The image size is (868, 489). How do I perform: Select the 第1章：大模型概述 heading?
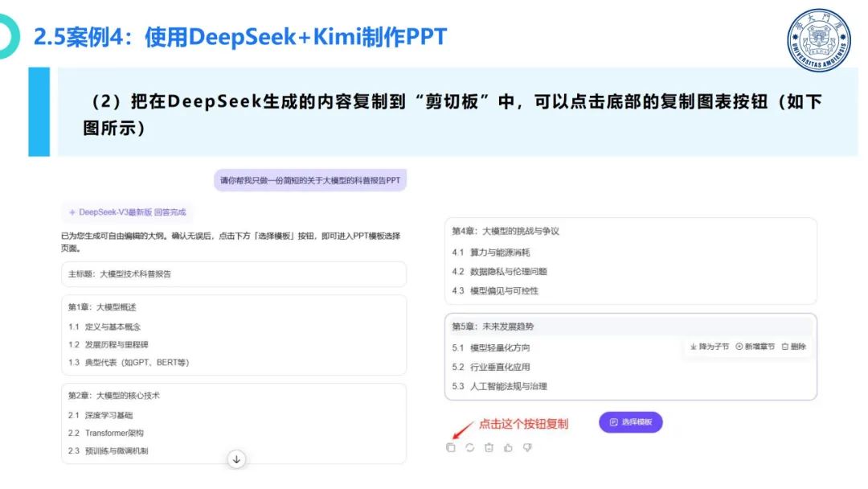(102, 306)
